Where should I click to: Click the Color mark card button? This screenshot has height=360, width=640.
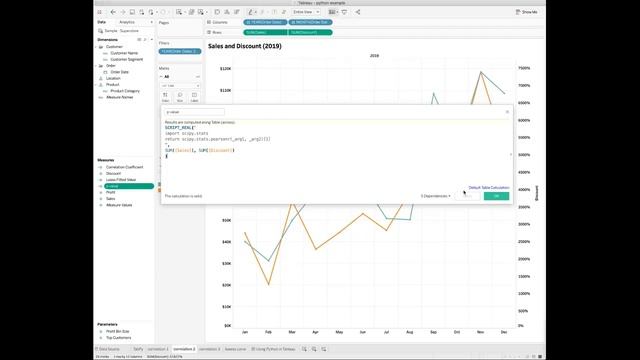point(165,97)
